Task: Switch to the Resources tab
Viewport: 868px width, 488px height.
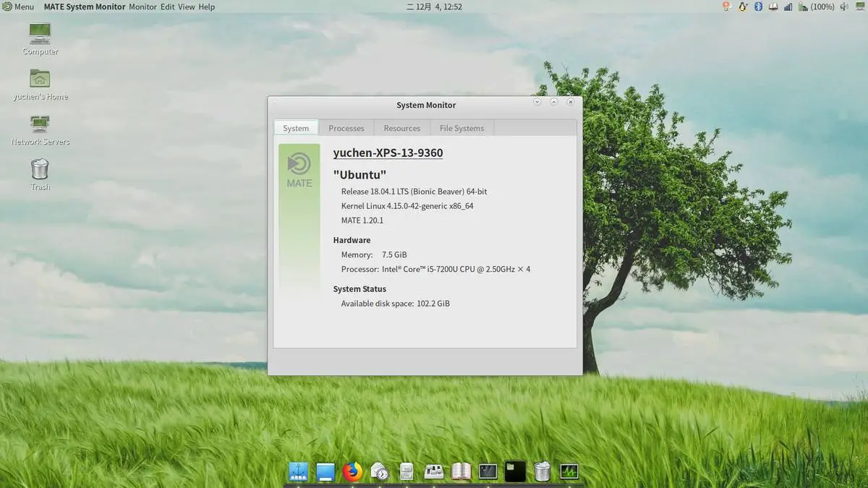Action: 401,128
